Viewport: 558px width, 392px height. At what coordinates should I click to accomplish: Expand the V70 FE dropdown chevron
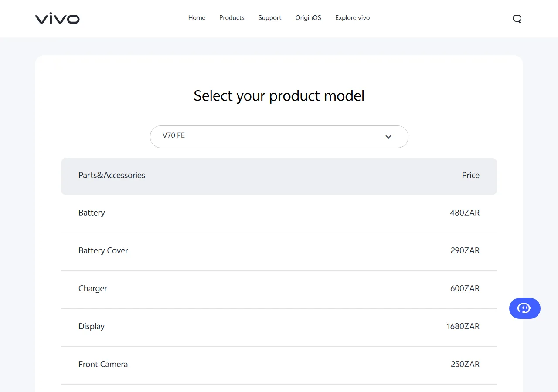coord(388,137)
